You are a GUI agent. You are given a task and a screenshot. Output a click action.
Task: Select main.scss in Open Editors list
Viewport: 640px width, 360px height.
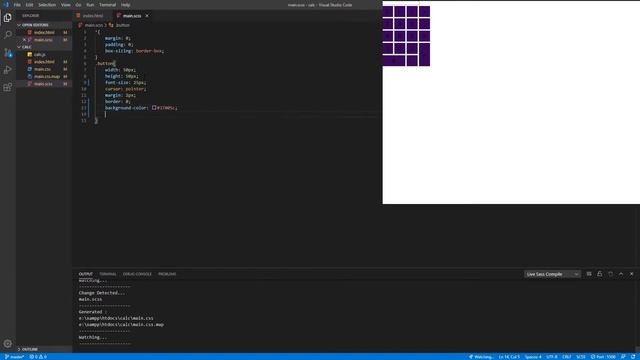[x=43, y=40]
